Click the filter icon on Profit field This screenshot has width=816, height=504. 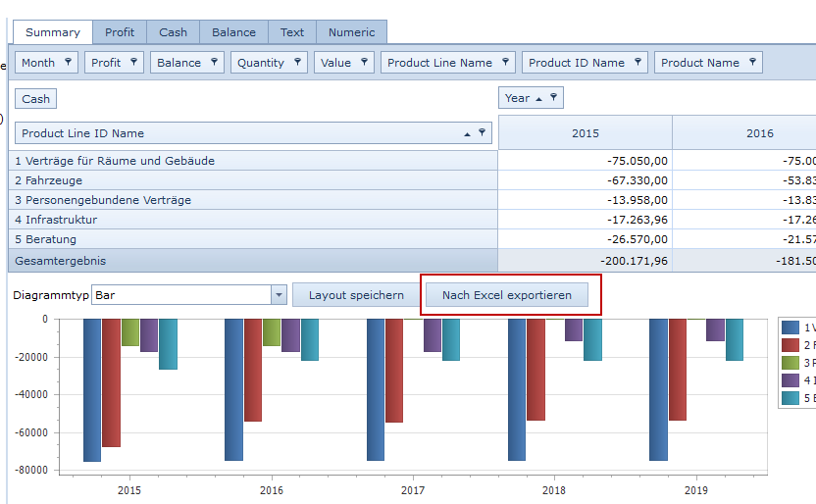(133, 62)
